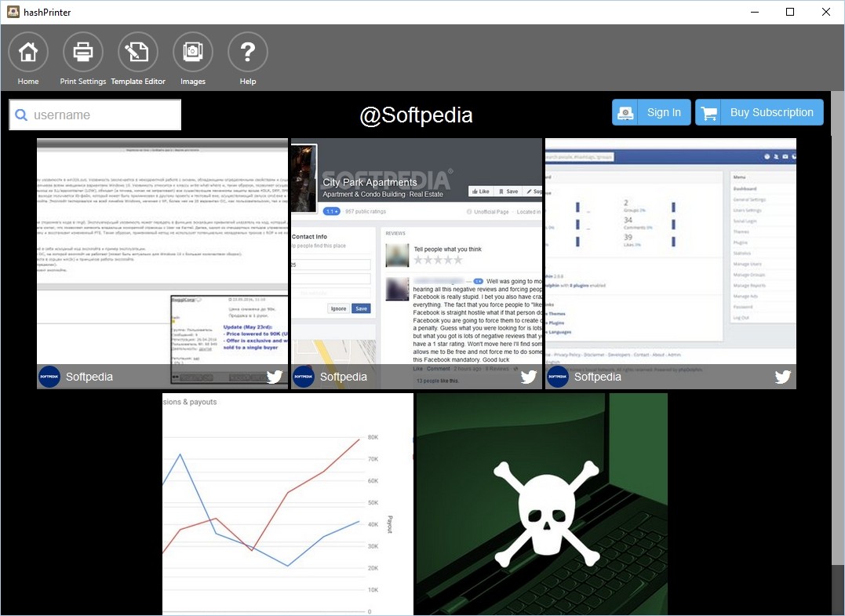This screenshot has height=616, width=845.
Task: Open the Images gallery icon
Action: coord(193,52)
